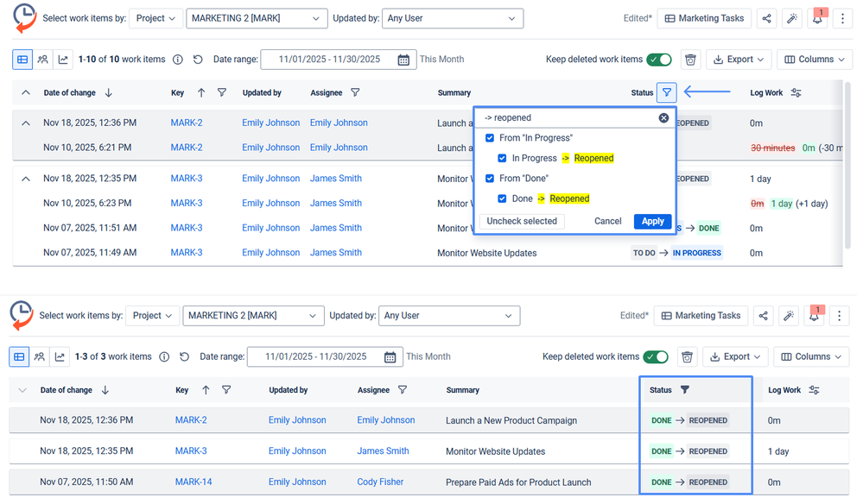This screenshot has width=863, height=504.
Task: Uncheck the 'In Progress -> Reopened' checkbox
Action: click(x=502, y=158)
